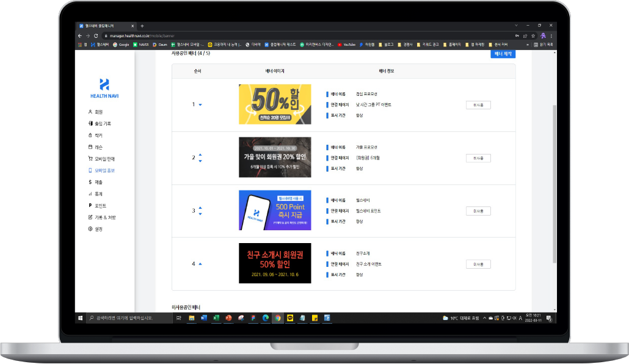Open the Daum bookmark
This screenshot has width=629, height=364.
click(x=159, y=45)
